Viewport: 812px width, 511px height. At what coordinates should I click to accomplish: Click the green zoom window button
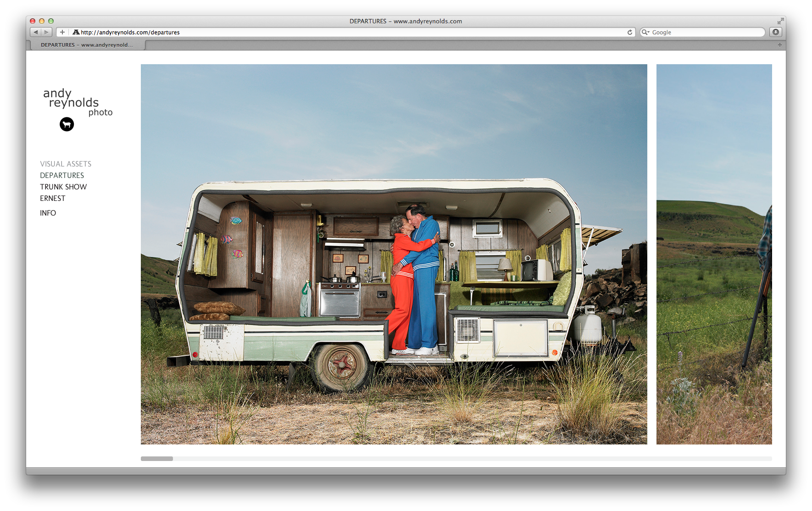pos(51,21)
